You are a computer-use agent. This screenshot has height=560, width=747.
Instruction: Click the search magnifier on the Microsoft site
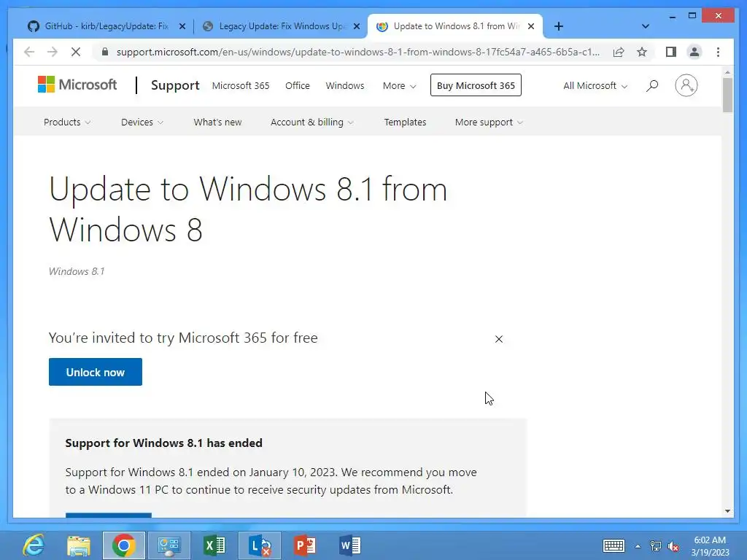[x=652, y=86]
